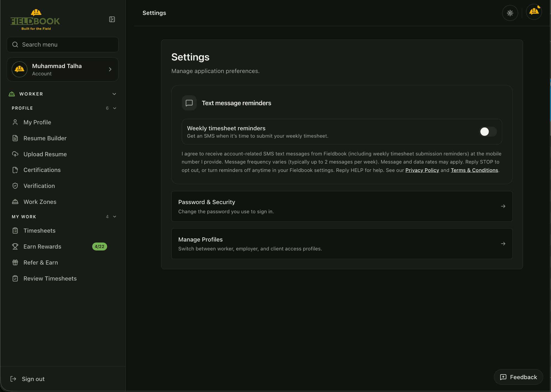Open the Privacy Policy link
This screenshot has width=551, height=392.
pos(422,170)
